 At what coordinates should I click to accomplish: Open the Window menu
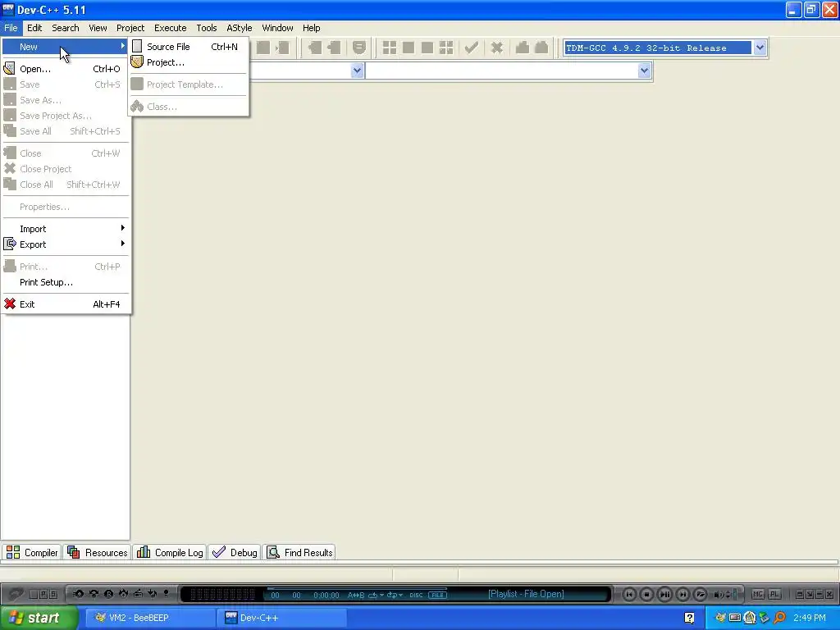pos(277,28)
